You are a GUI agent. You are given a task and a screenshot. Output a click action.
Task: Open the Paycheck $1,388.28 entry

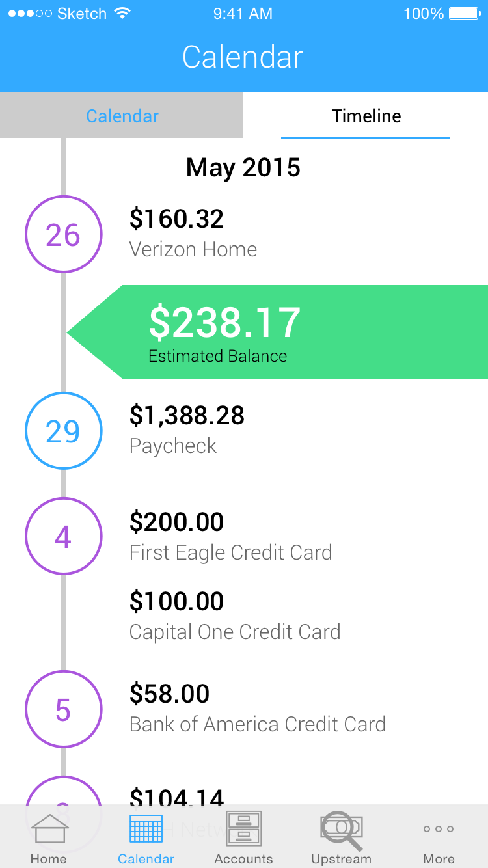click(x=187, y=429)
